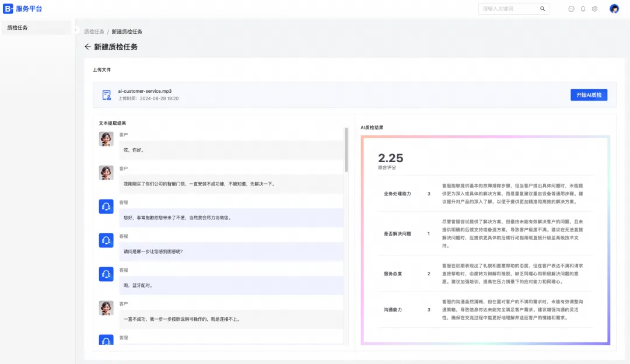Focus the 请输入关键词 search field

click(x=513, y=9)
